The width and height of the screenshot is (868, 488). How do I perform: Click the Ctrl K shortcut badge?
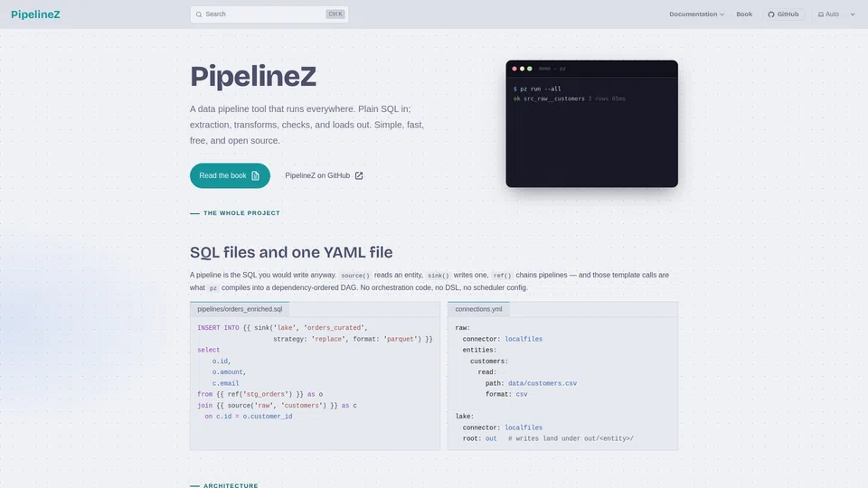(335, 14)
